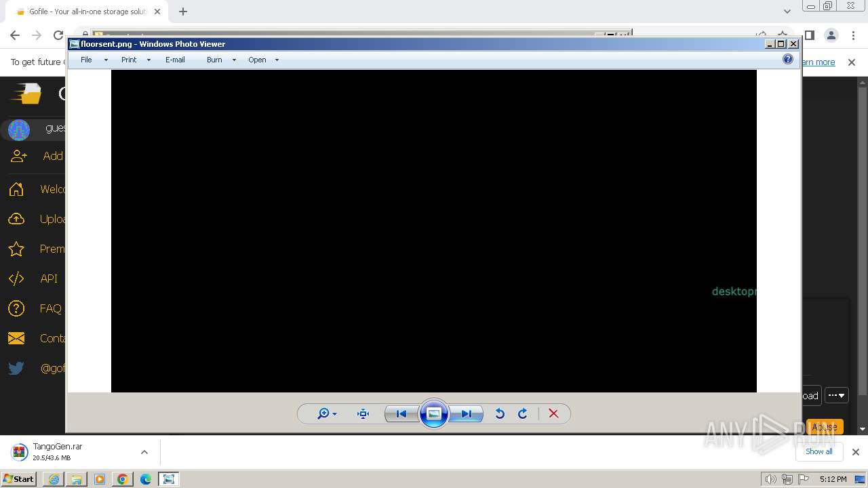The height and width of the screenshot is (488, 868).
Task: Open the zoom magnifier control in Photo Viewer
Action: tap(327, 413)
